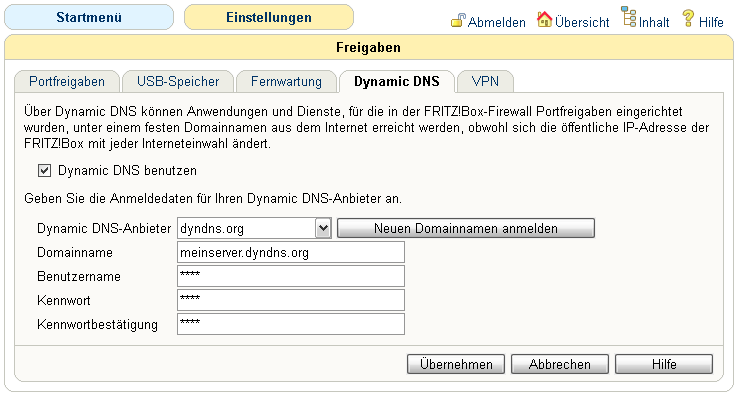Screen dimensions: 738x396
Task: Open the Einstellungen menu
Action: [x=269, y=17]
